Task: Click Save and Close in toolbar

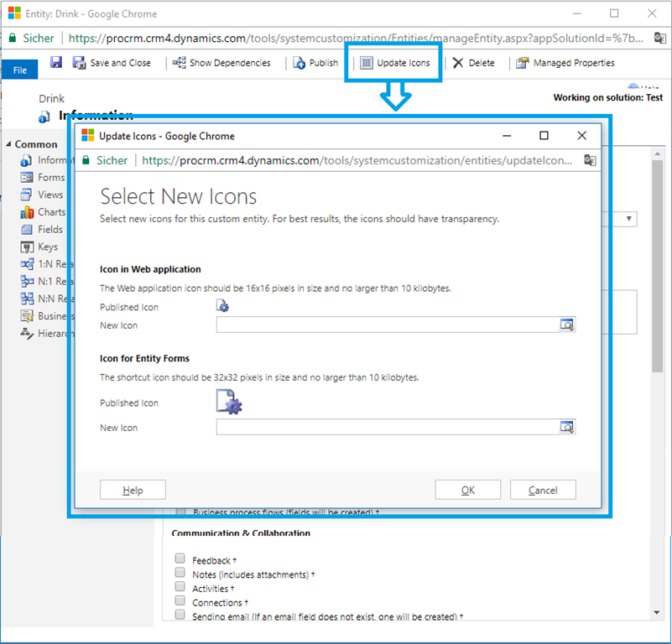Action: pos(112,63)
